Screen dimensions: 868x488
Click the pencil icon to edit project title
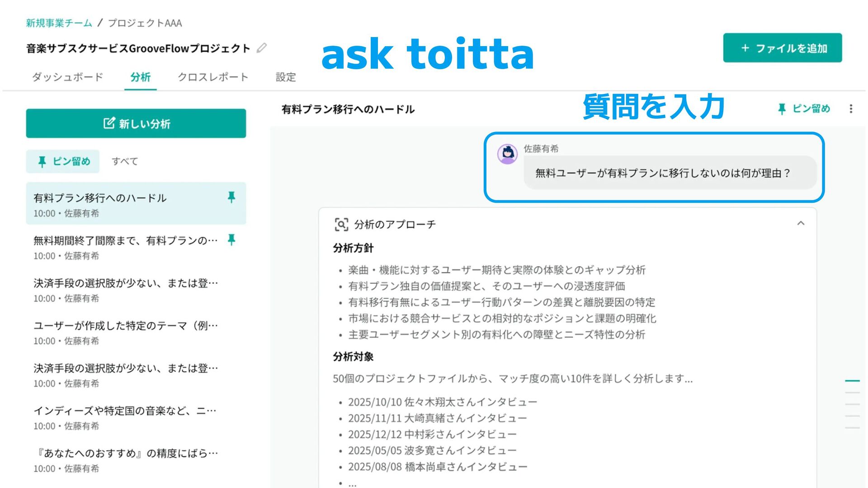262,48
